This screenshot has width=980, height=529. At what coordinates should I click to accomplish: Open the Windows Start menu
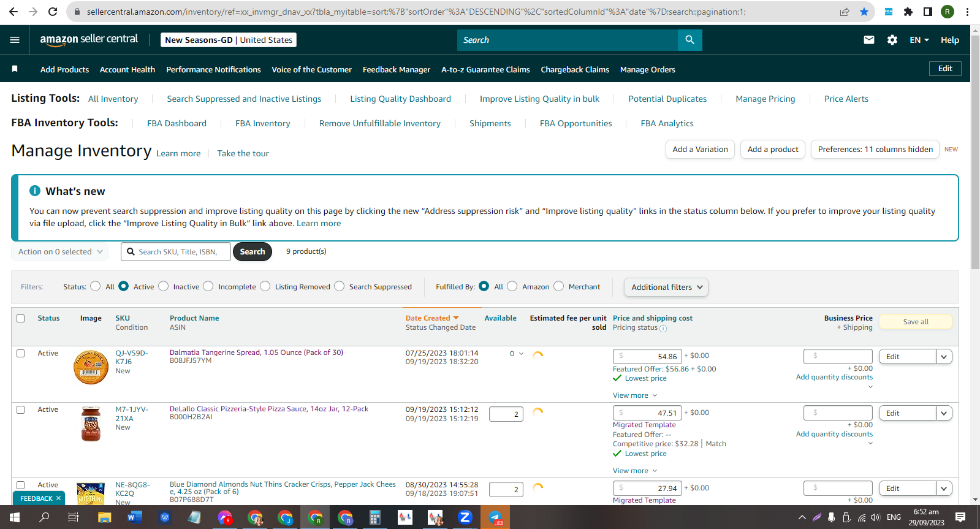pos(15,517)
